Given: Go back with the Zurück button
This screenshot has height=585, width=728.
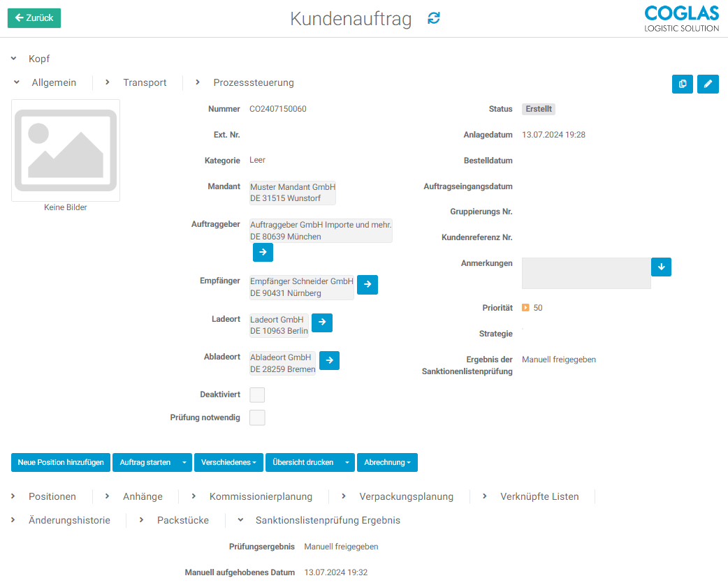Looking at the screenshot, I should coord(34,18).
